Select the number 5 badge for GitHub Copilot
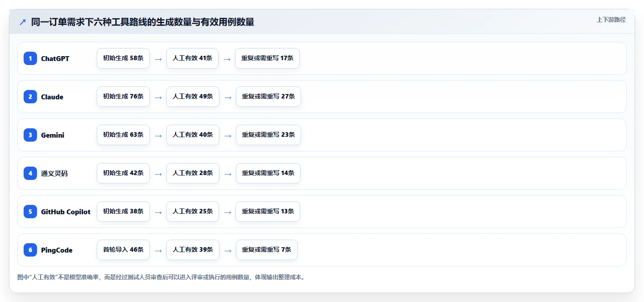The image size is (644, 302). (30, 212)
